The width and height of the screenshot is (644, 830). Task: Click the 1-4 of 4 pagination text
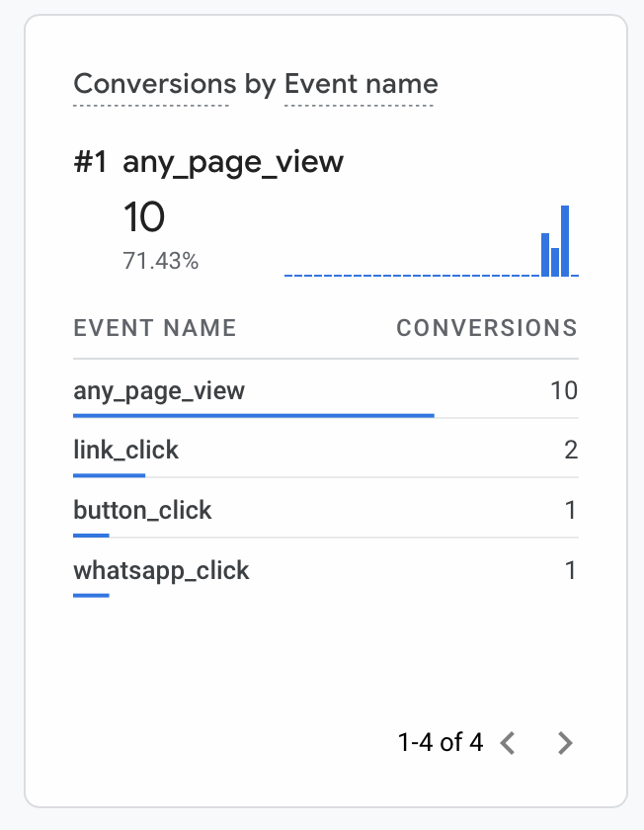click(440, 743)
